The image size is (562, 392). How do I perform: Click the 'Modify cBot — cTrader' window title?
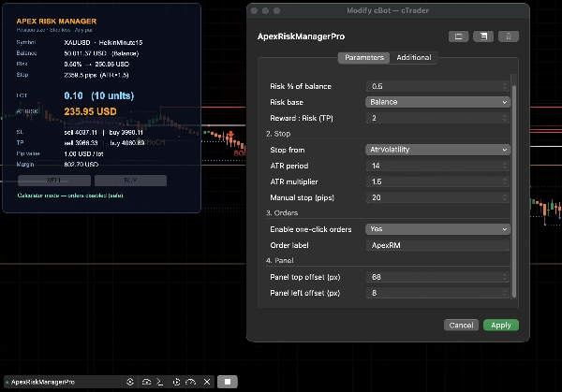[x=388, y=10]
